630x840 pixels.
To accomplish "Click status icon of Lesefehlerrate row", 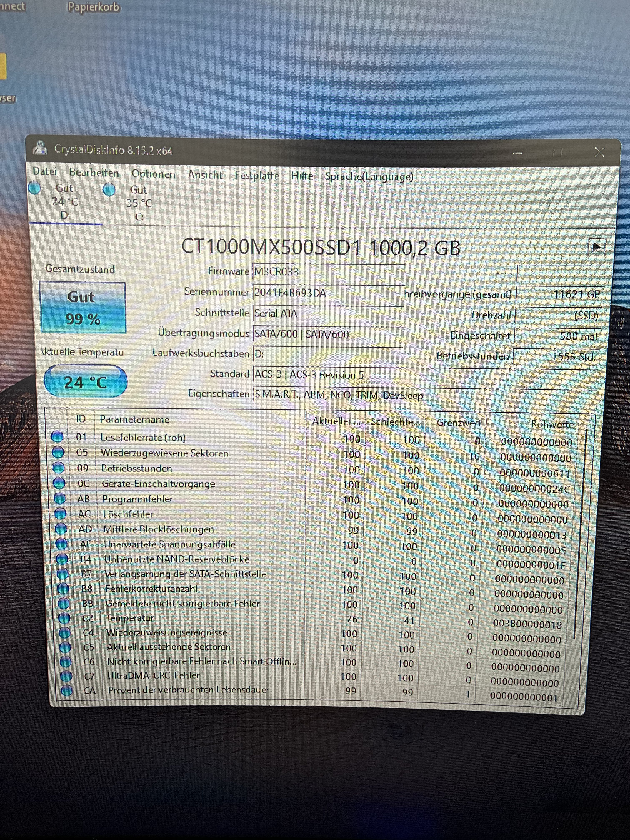I will tap(57, 437).
